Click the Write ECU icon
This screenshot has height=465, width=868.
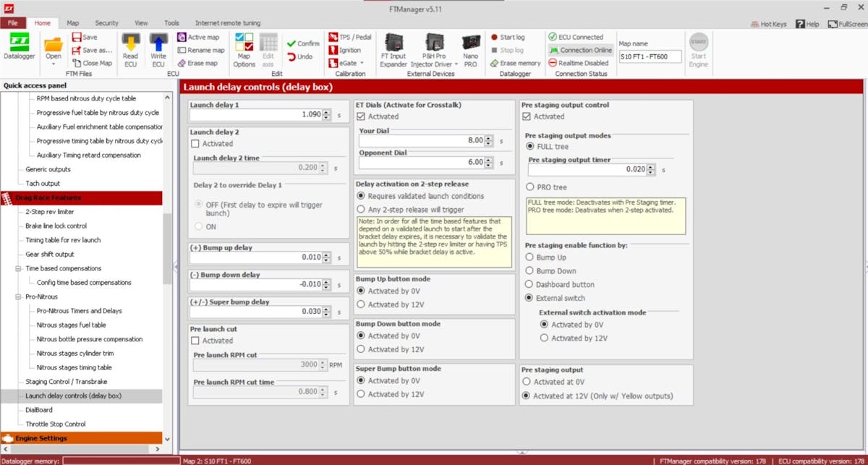pos(158,49)
